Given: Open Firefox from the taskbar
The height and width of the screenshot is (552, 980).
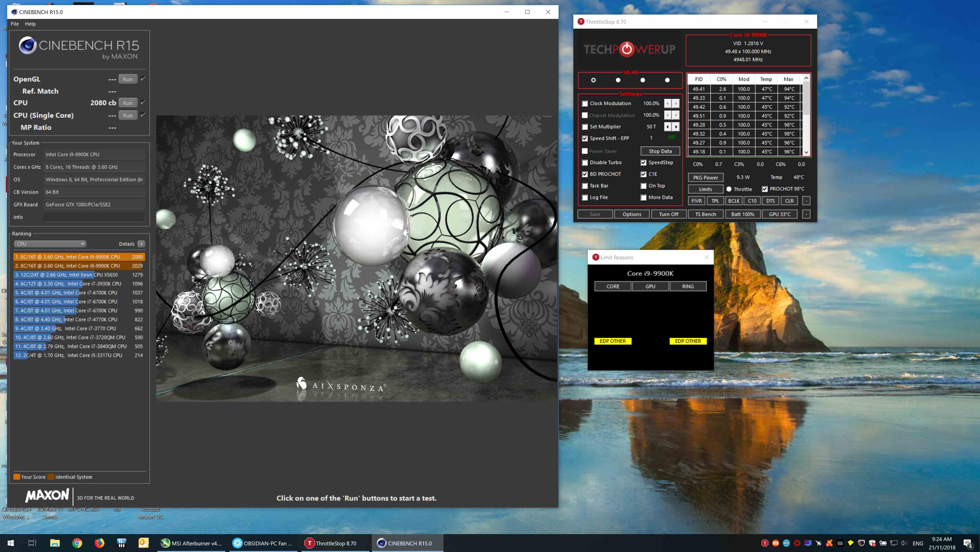Looking at the screenshot, I should pos(99,543).
